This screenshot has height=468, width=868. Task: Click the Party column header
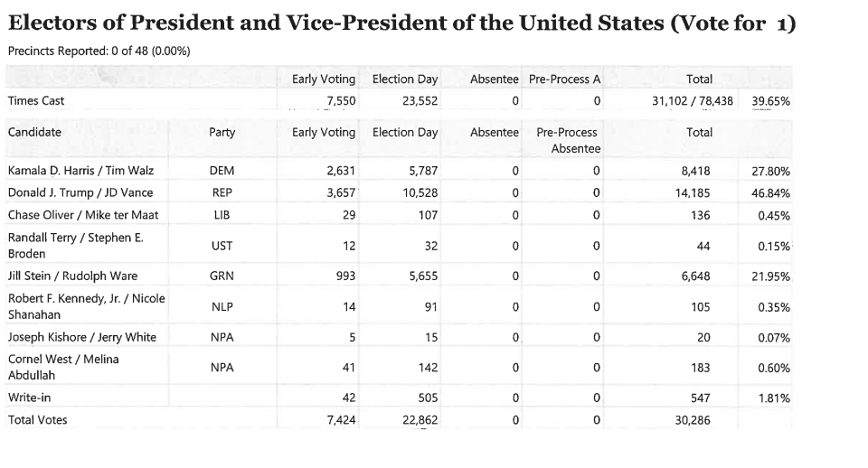tap(222, 132)
